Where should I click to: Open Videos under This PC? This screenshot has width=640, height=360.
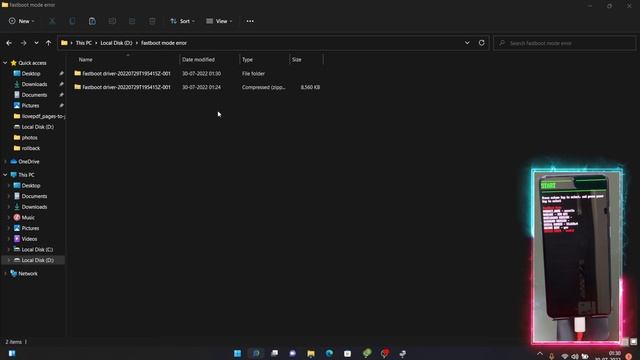tap(29, 239)
